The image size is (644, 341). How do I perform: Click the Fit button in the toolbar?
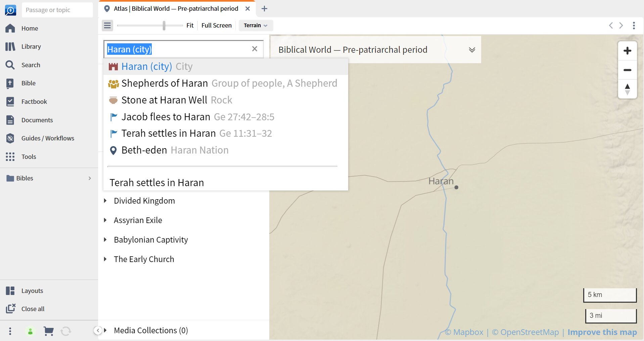[x=190, y=25]
